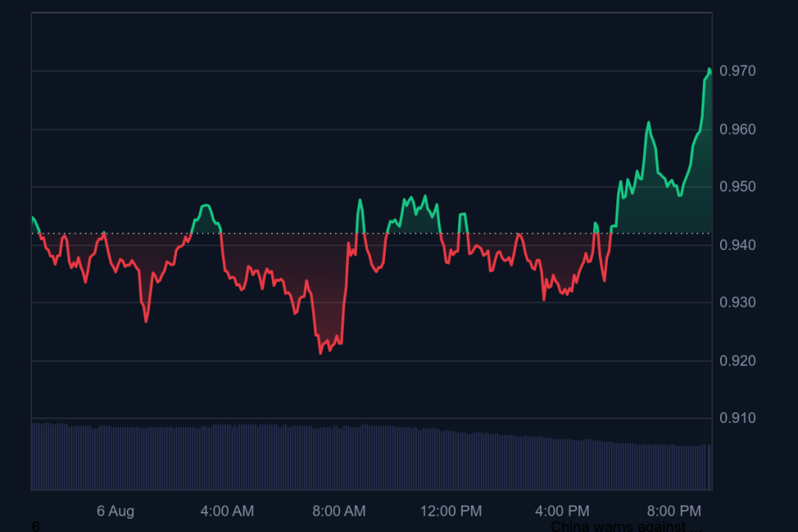Select the 12:00 PM time axis label
This screenshot has height=532, width=798.
click(x=450, y=512)
